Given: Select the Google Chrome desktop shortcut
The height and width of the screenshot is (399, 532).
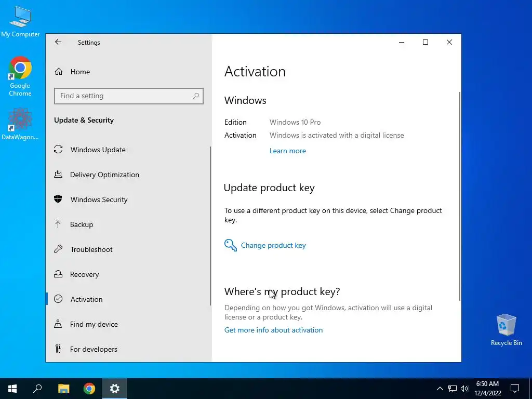Looking at the screenshot, I should tap(20, 77).
